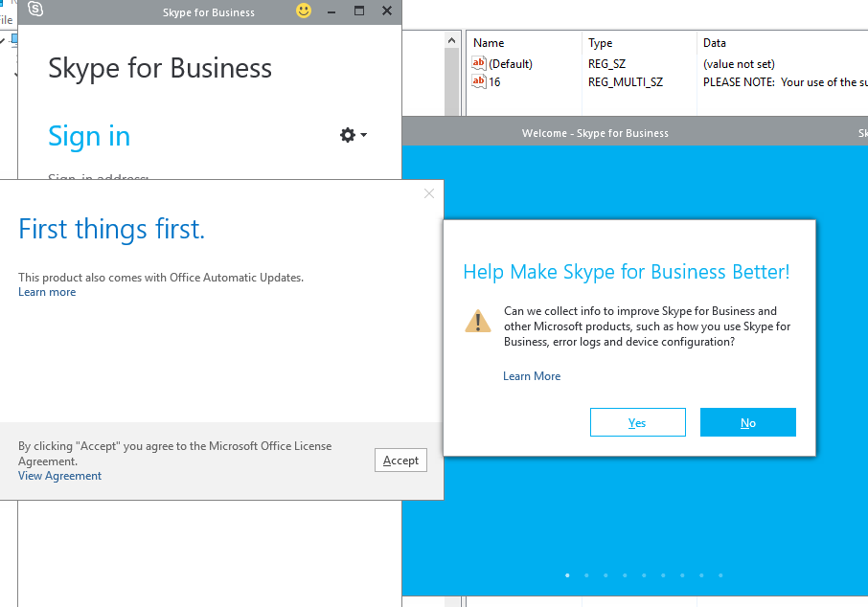The image size is (868, 607).
Task: Open the View Agreement link
Action: (x=59, y=475)
